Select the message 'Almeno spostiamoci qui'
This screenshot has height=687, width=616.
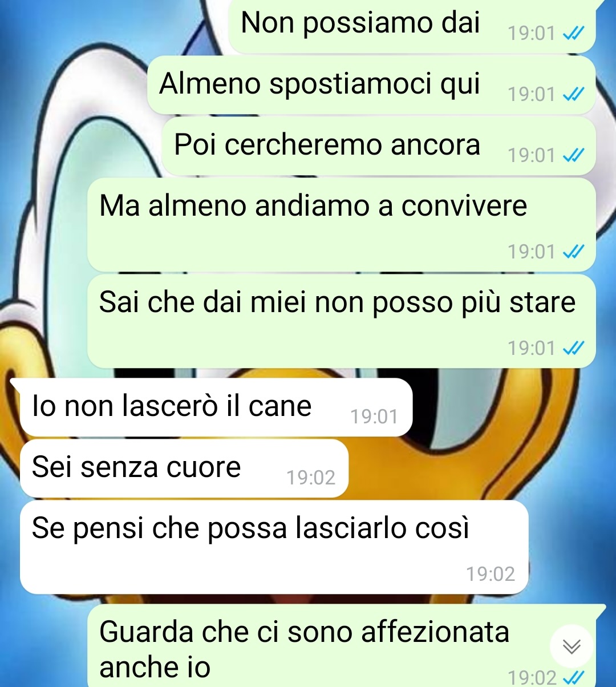tap(371, 85)
